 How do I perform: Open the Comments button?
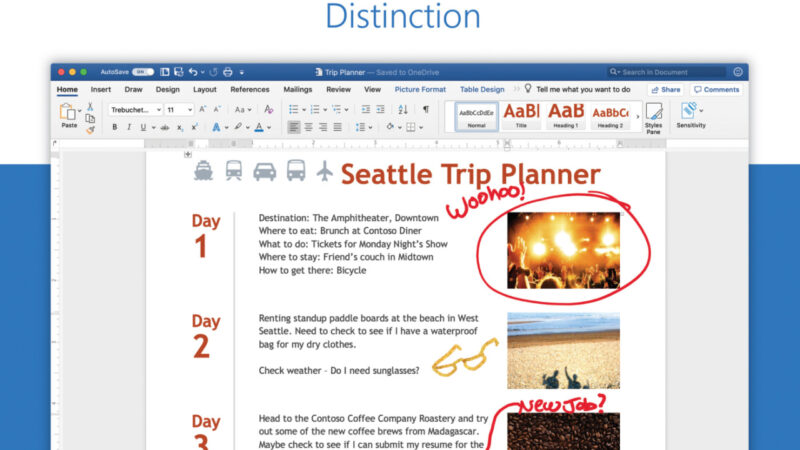pos(716,90)
